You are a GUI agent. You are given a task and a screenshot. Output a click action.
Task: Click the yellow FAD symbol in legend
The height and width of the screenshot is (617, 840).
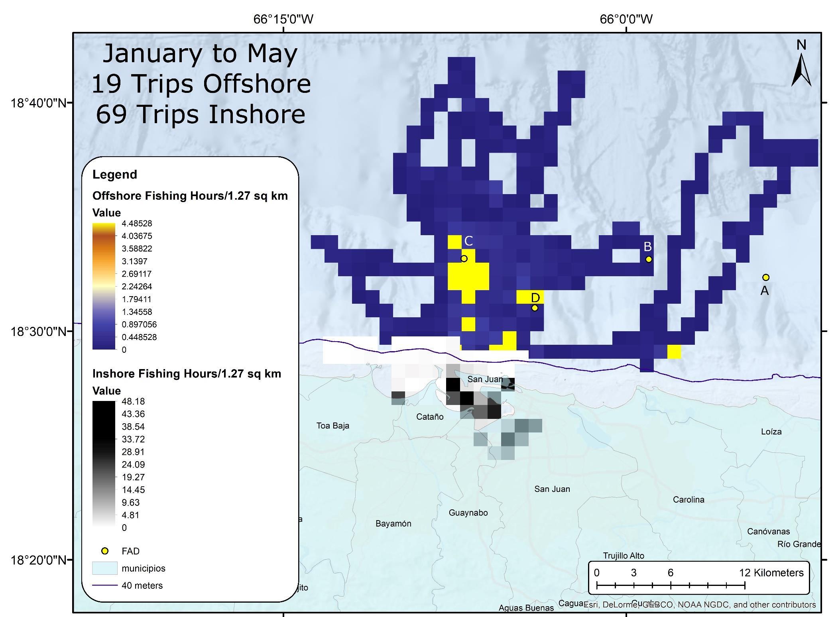[x=105, y=551]
